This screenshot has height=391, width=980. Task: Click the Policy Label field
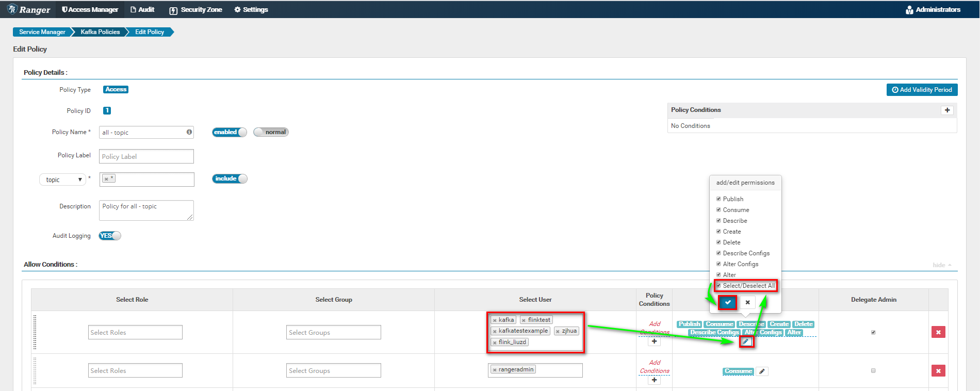[146, 156]
